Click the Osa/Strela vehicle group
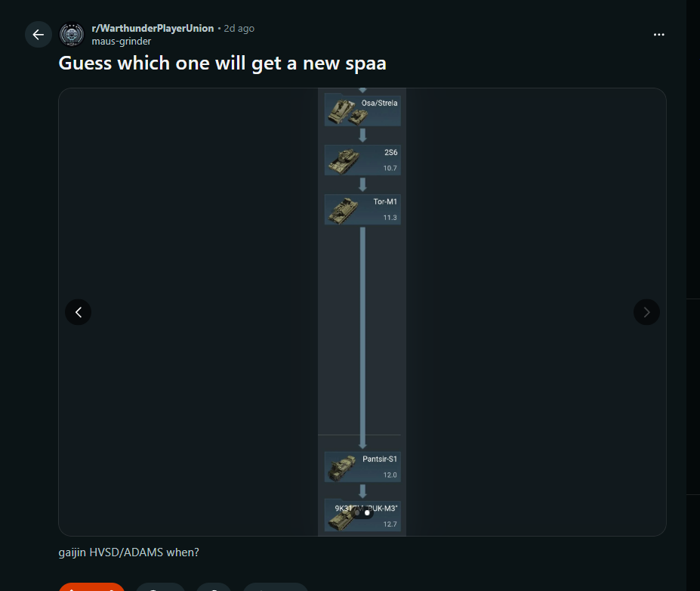 (x=362, y=110)
